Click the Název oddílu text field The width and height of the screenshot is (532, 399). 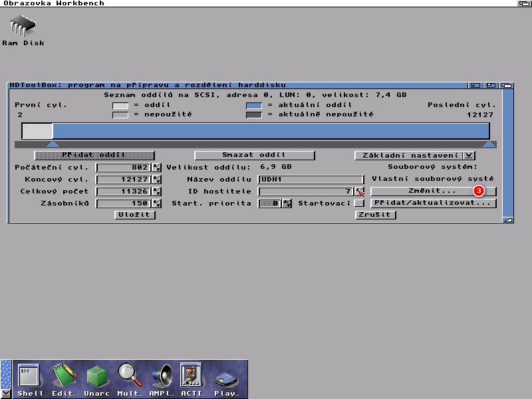point(311,180)
